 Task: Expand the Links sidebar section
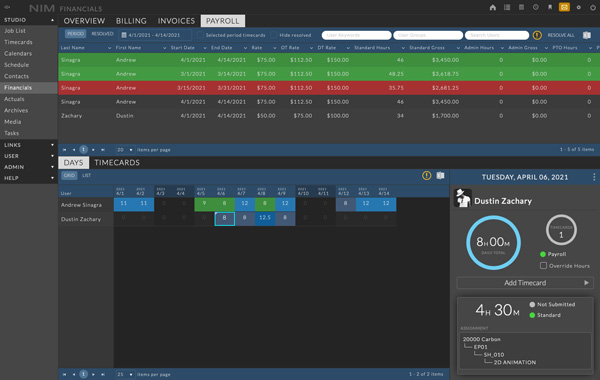coord(52,145)
